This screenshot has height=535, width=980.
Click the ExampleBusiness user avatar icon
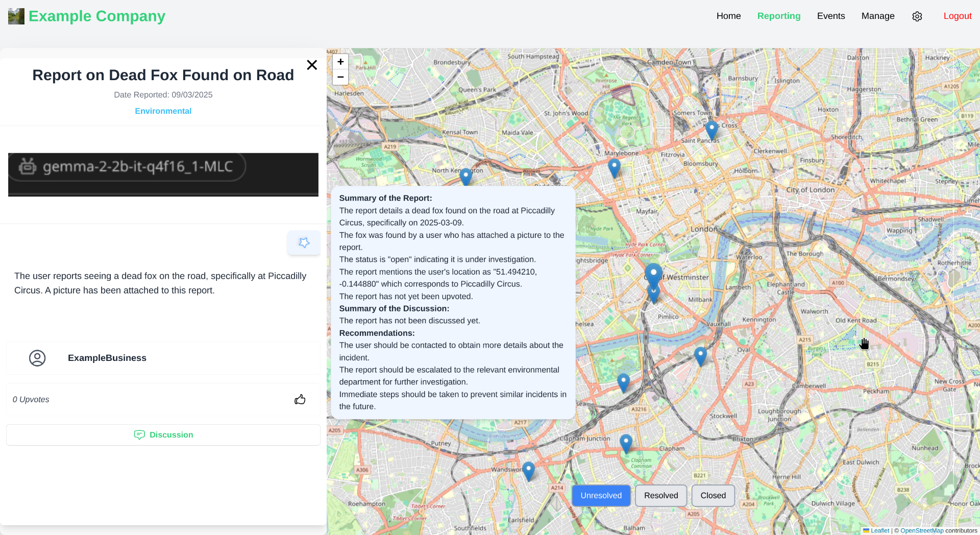click(x=37, y=358)
